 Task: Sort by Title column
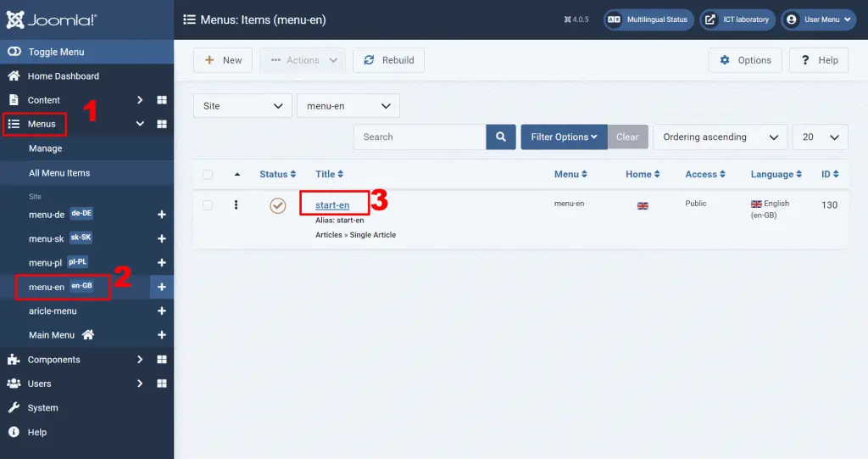pos(330,174)
